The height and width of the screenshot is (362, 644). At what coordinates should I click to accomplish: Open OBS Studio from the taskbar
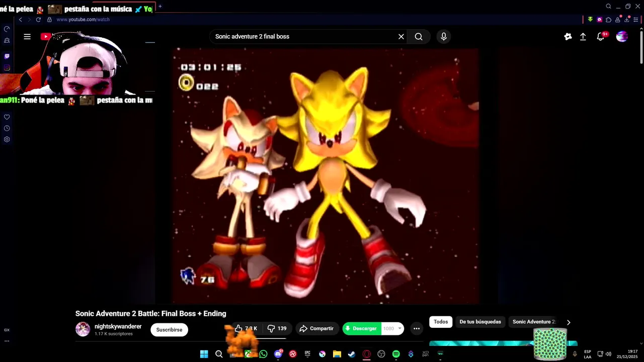tap(381, 354)
